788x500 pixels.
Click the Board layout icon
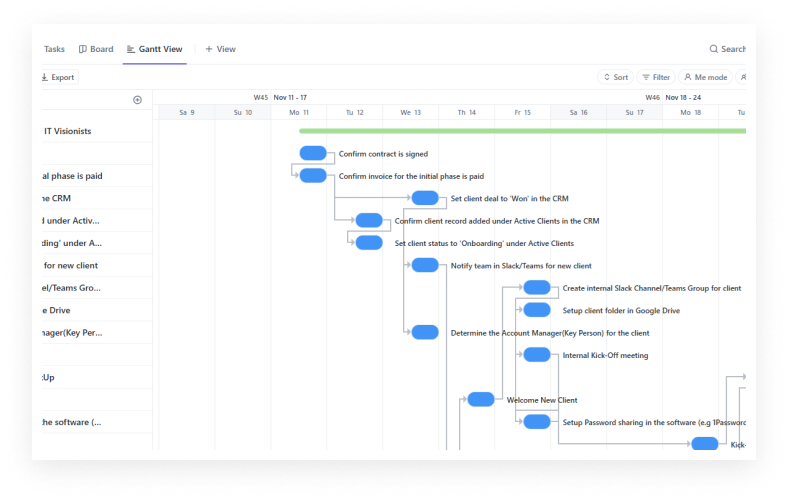pyautogui.click(x=83, y=49)
